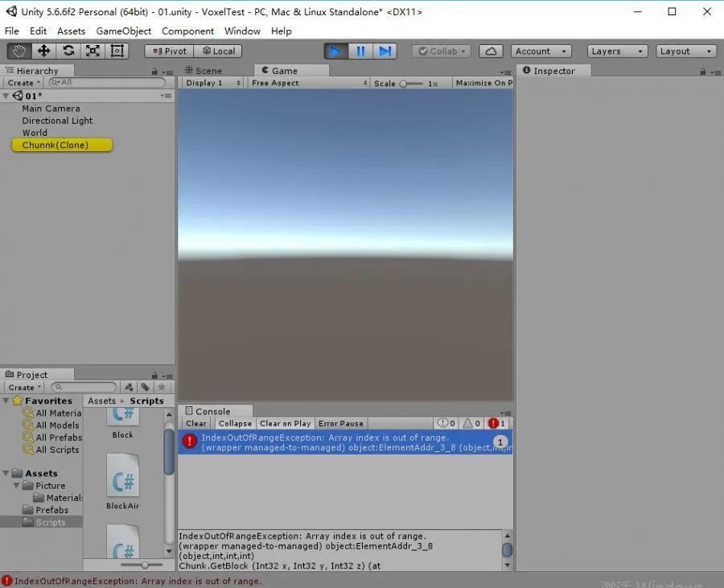The image size is (724, 588).
Task: Open the Display 1 dropdown
Action: [x=212, y=83]
